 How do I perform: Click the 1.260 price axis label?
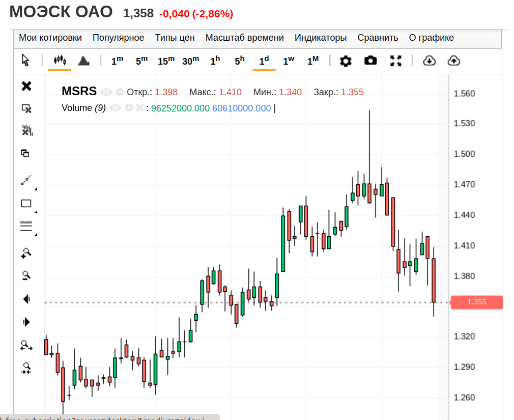click(x=464, y=398)
